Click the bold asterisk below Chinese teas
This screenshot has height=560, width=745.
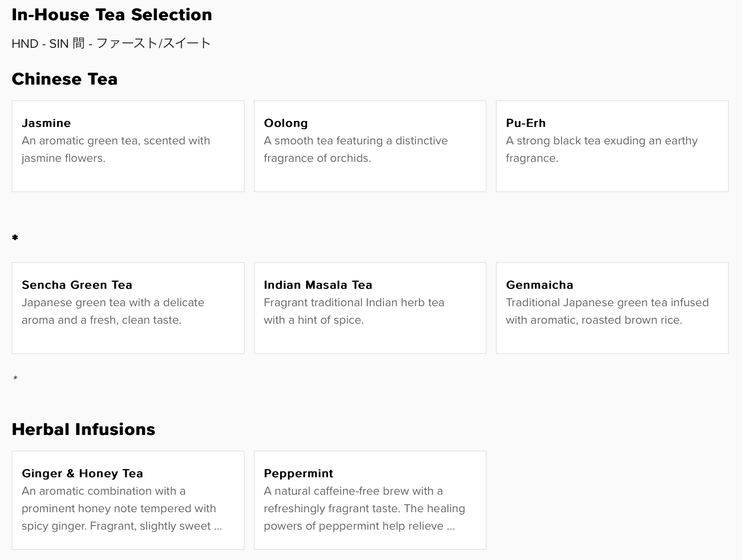point(15,238)
